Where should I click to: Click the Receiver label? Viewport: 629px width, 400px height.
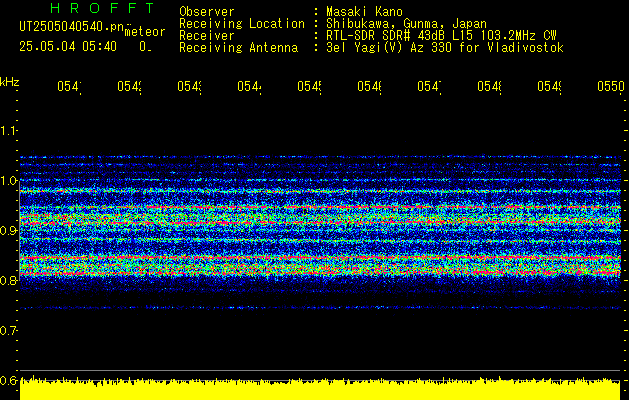tap(207, 36)
